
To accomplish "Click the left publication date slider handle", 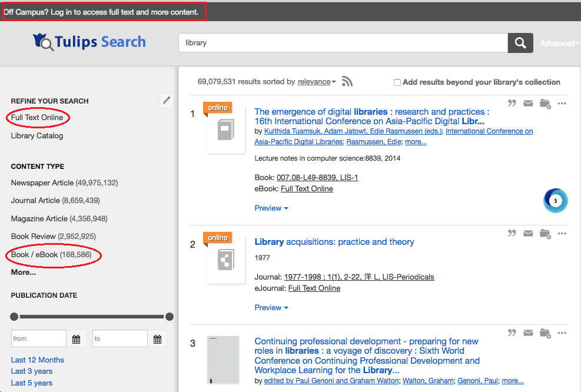I will coord(14,317).
